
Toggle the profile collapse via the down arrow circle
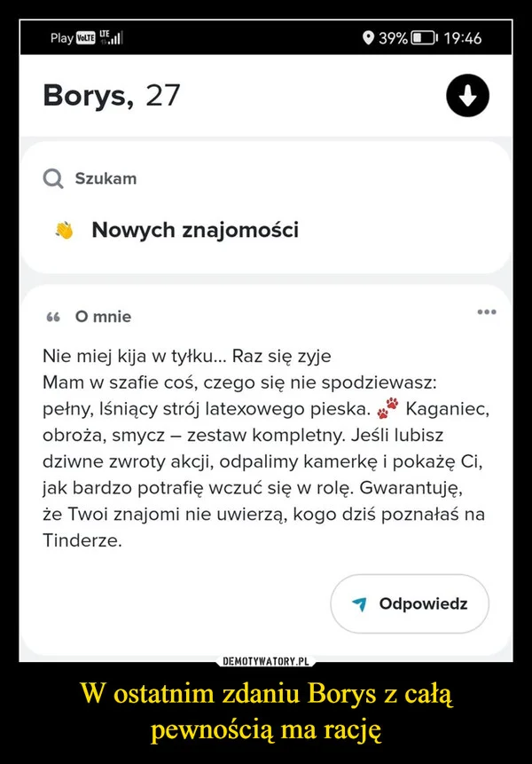[x=469, y=96]
